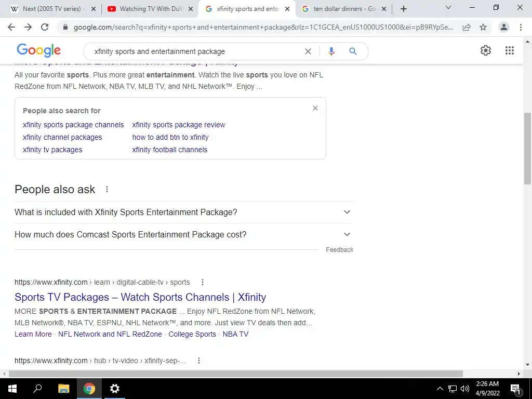The image size is (532, 399).
Task: Open NFL Network and NFL RedZone sitelink
Action: pyautogui.click(x=110, y=334)
